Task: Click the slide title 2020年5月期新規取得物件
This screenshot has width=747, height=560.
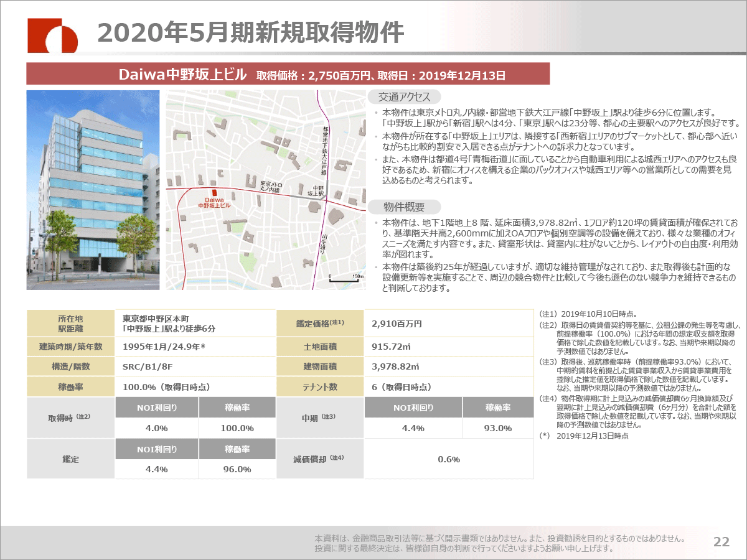Action: pos(251,33)
